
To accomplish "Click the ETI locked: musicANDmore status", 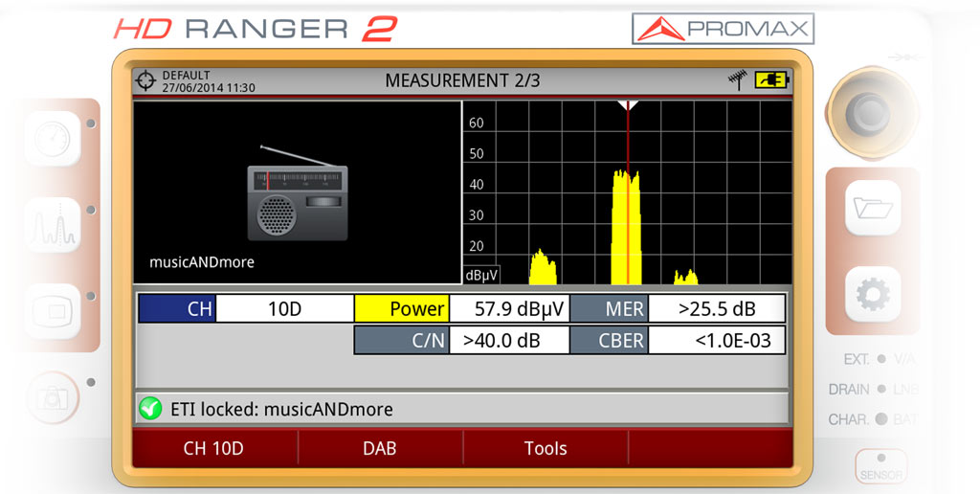I will (282, 410).
